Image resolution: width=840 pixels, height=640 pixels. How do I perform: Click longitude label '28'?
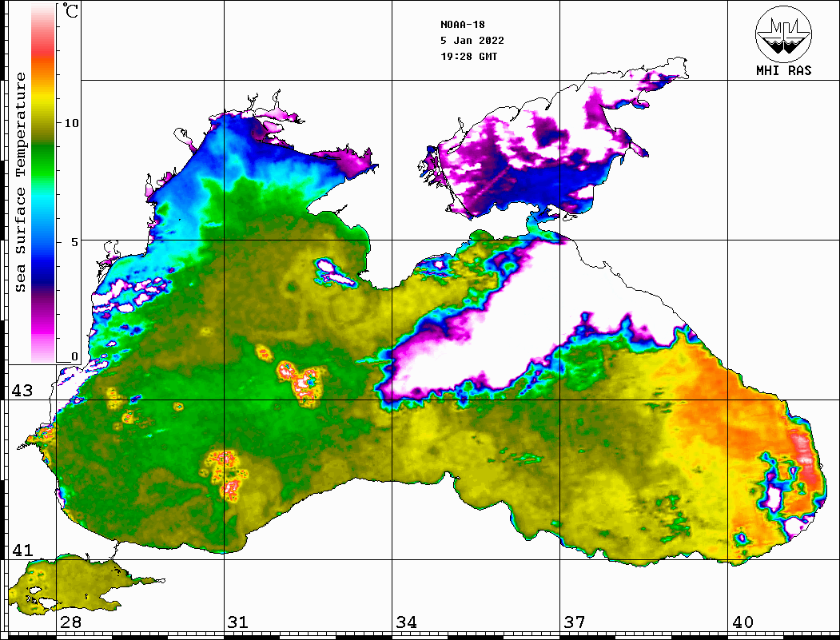click(70, 622)
